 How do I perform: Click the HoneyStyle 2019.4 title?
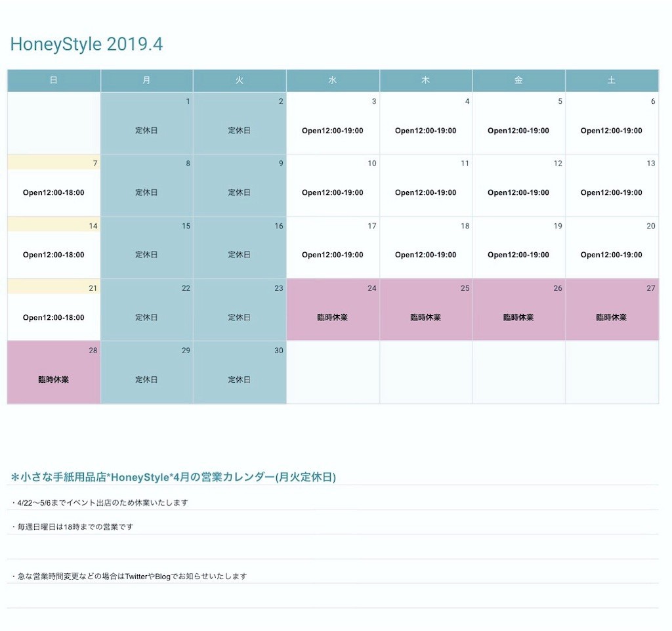click(87, 44)
